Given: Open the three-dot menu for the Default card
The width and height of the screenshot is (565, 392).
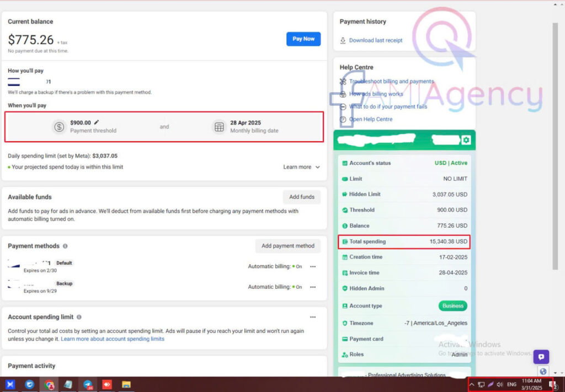Looking at the screenshot, I should (313, 267).
